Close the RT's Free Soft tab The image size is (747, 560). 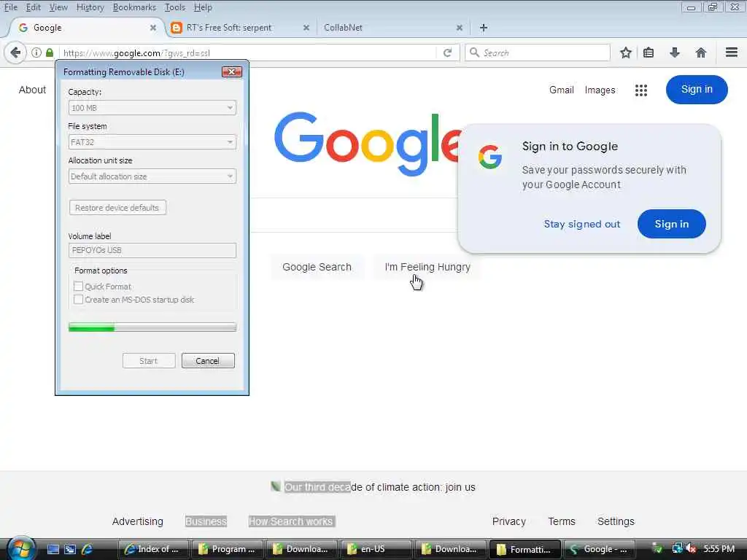click(306, 28)
